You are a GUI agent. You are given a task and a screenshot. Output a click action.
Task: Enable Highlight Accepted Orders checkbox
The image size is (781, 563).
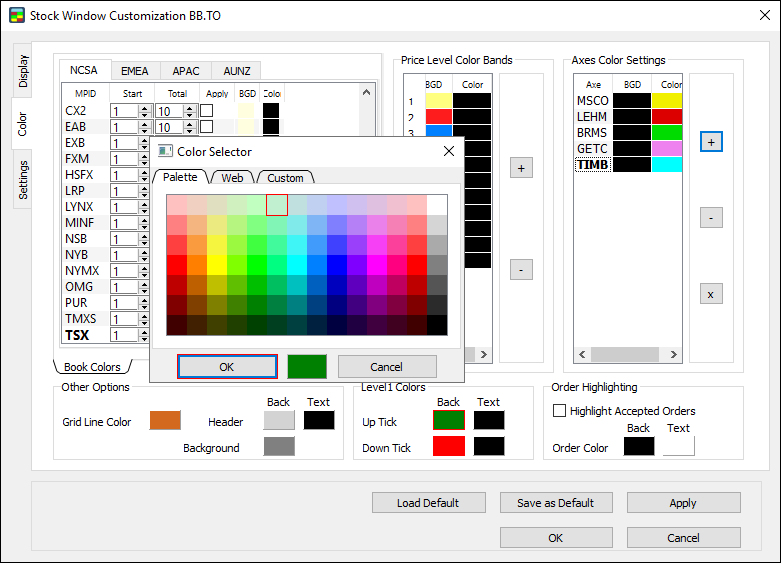[560, 411]
